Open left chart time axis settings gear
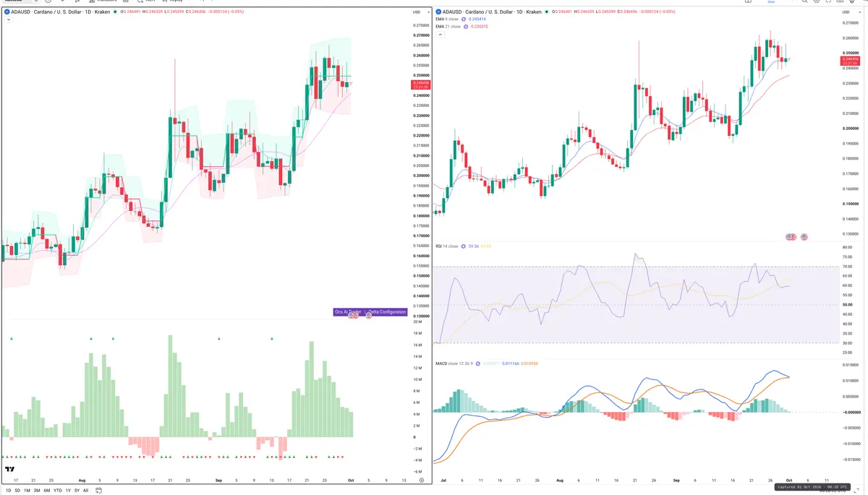The height and width of the screenshot is (495, 868). [x=421, y=480]
